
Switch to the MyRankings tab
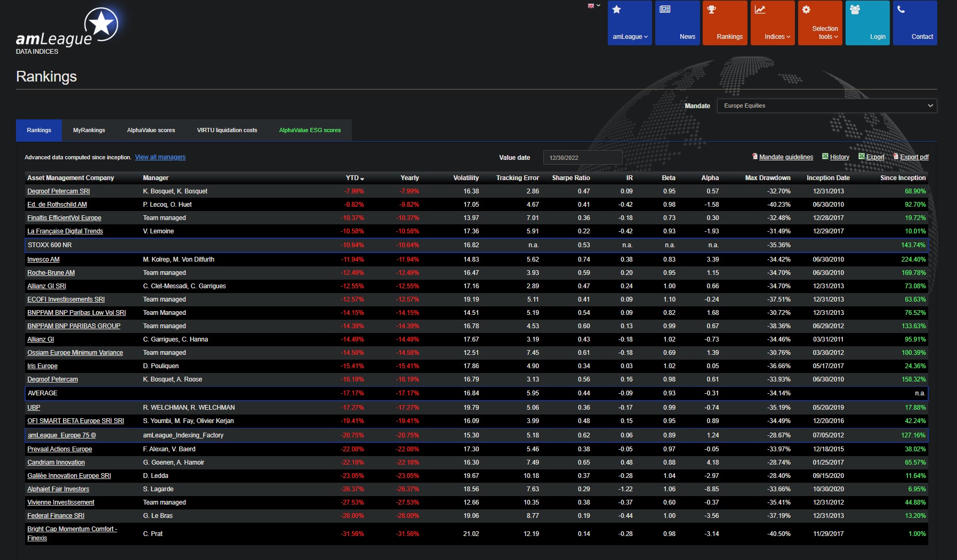89,130
